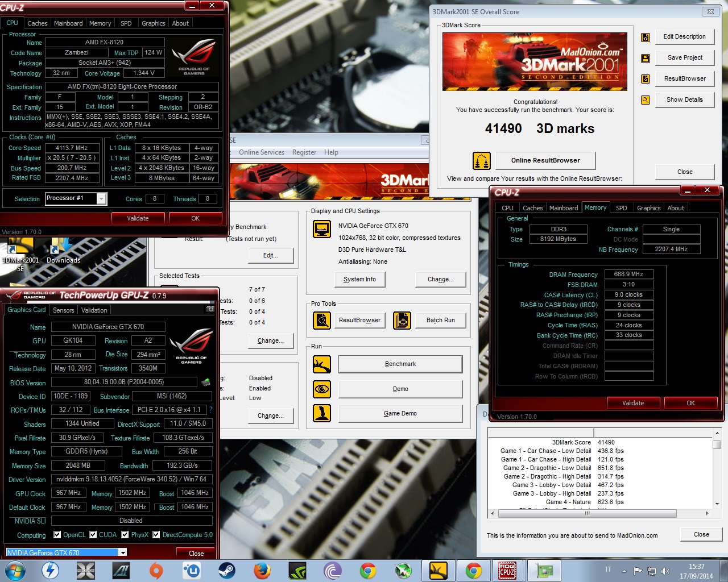The image size is (728, 582).
Task: Click the Online ResultBrowser button
Action: tap(545, 160)
